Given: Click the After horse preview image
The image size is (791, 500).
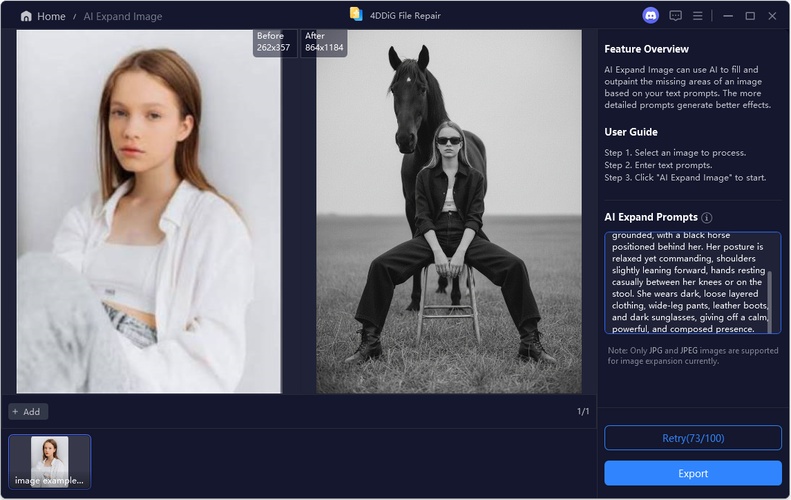Looking at the screenshot, I should pyautogui.click(x=448, y=211).
